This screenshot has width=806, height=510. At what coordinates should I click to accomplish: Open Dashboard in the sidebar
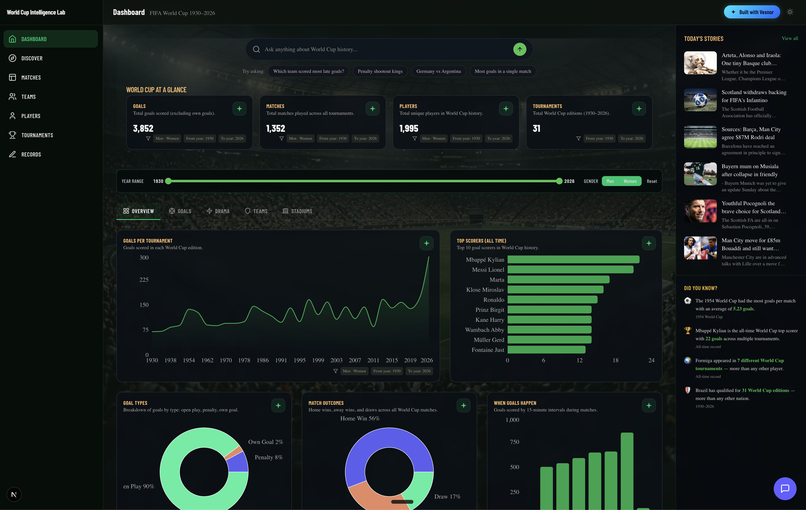tap(50, 39)
